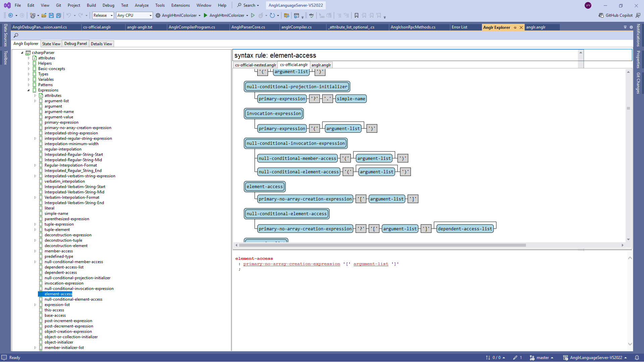Switch to the Details View tab
The image size is (644, 362).
point(101,44)
